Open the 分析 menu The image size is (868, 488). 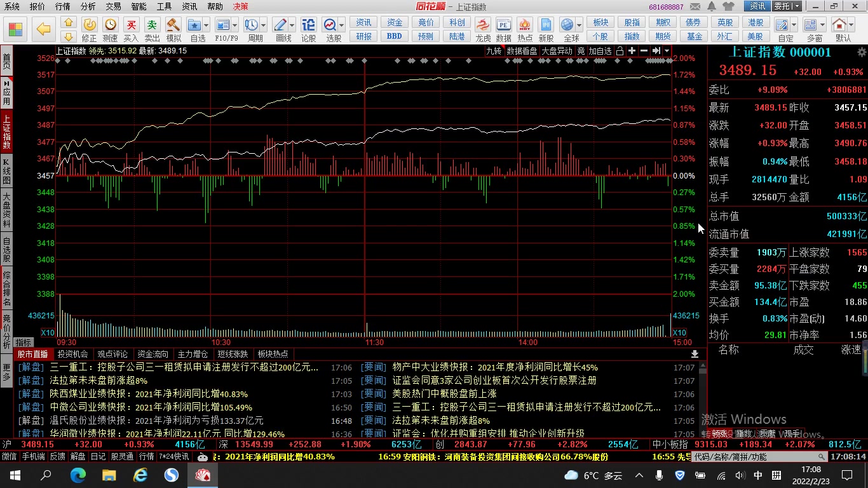pyautogui.click(x=88, y=6)
